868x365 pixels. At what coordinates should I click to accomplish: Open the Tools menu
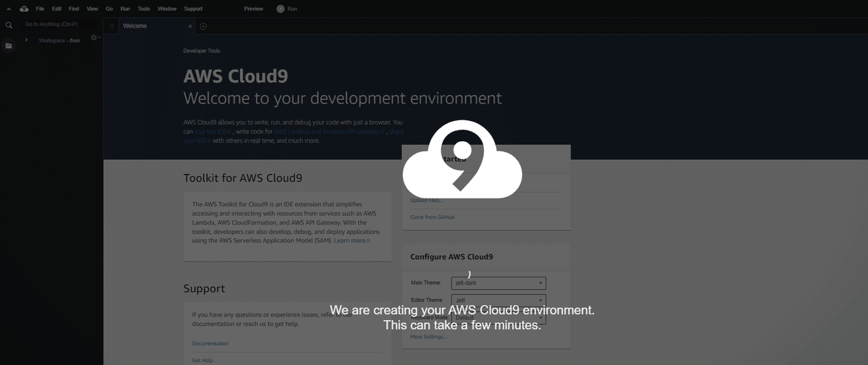coord(144,9)
